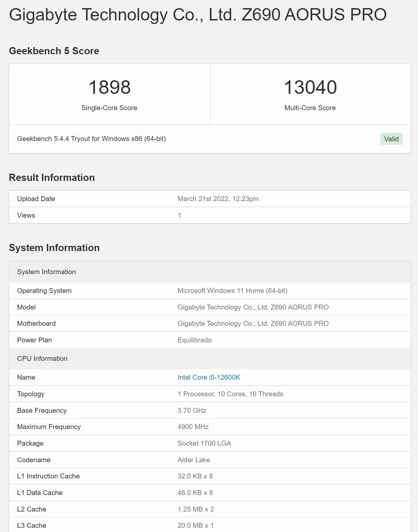Click the Package label

[30, 443]
